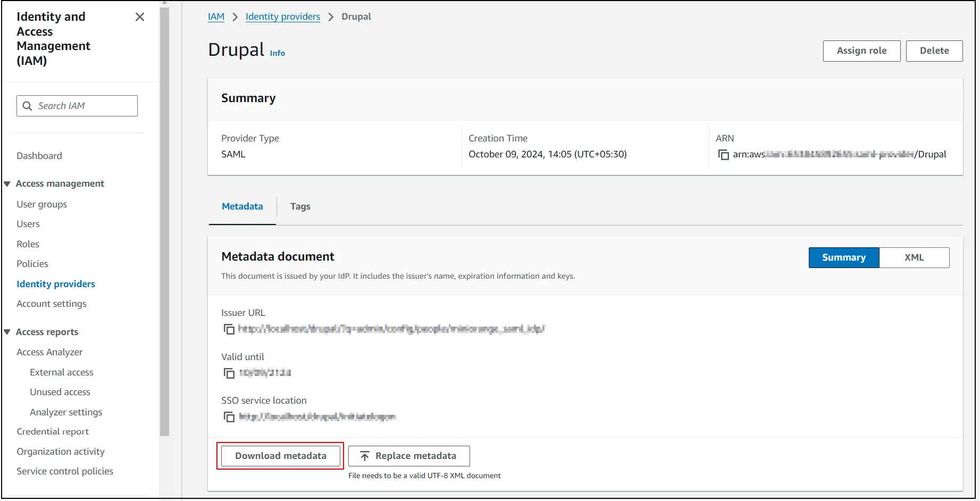Copy the SSO service location icon

(229, 417)
